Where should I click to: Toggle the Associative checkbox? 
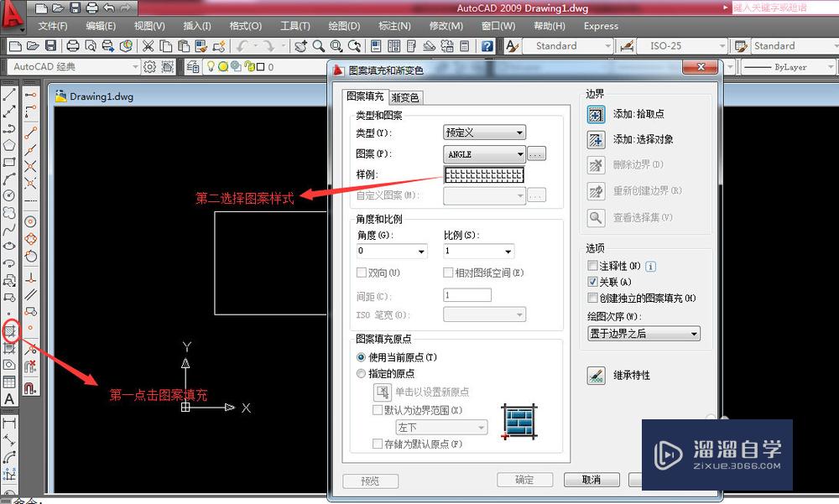[592, 282]
